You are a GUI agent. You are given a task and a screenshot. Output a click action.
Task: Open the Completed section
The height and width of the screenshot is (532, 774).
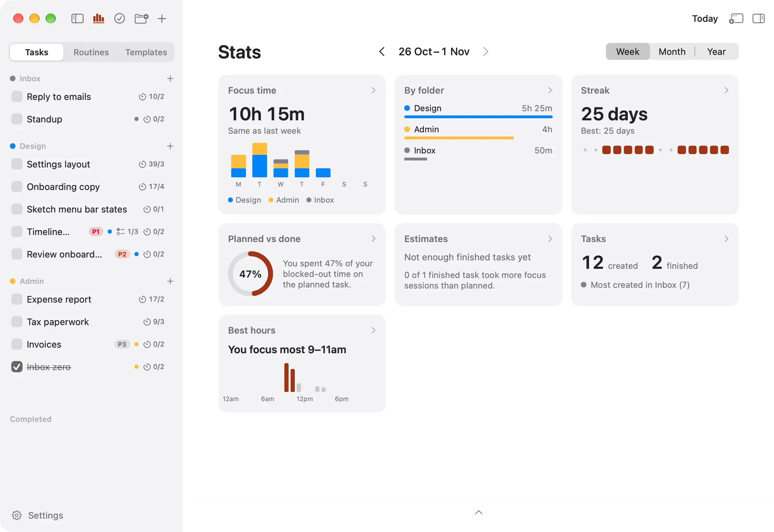click(31, 419)
